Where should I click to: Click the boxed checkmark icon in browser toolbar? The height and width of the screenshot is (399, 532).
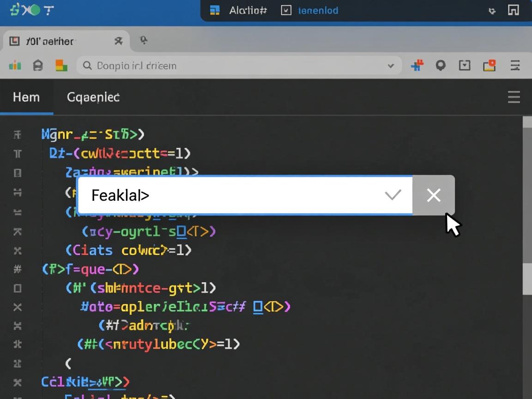[465, 66]
